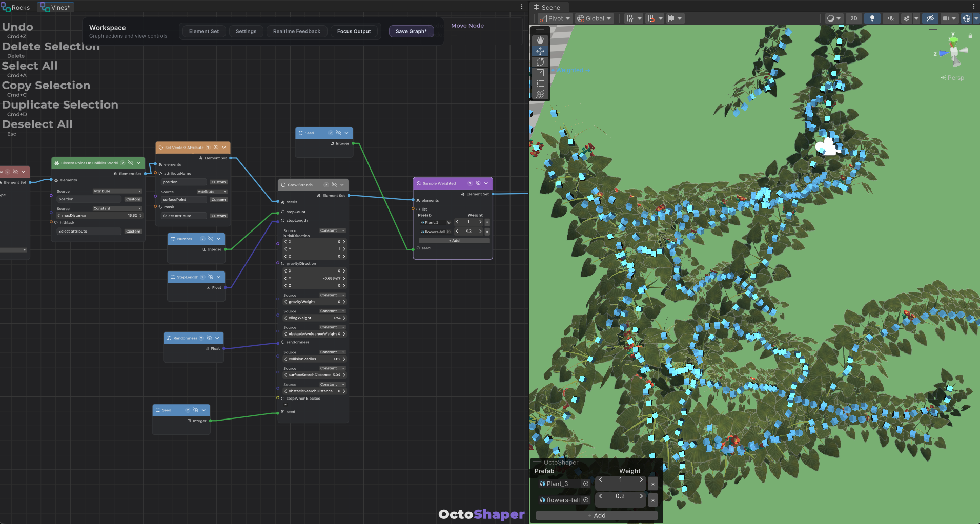Toggle the stopWhenBlocked checkbox
980x524 pixels.
(x=285, y=405)
